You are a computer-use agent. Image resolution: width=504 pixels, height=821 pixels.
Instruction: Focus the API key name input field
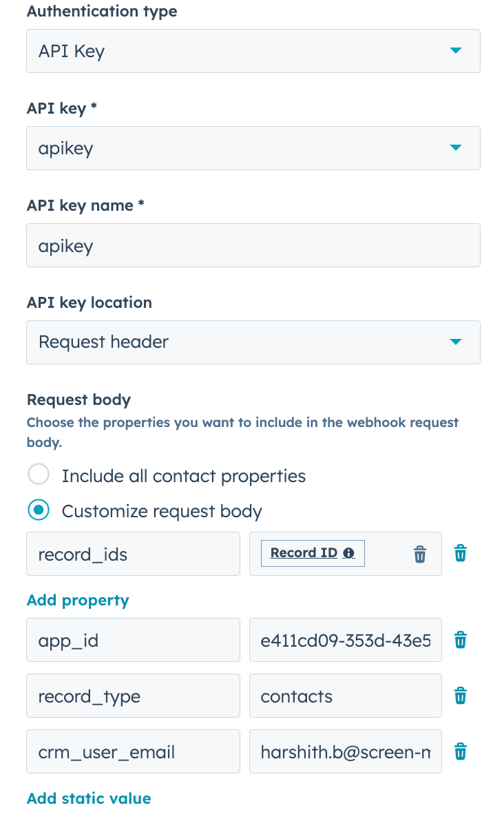pos(253,246)
